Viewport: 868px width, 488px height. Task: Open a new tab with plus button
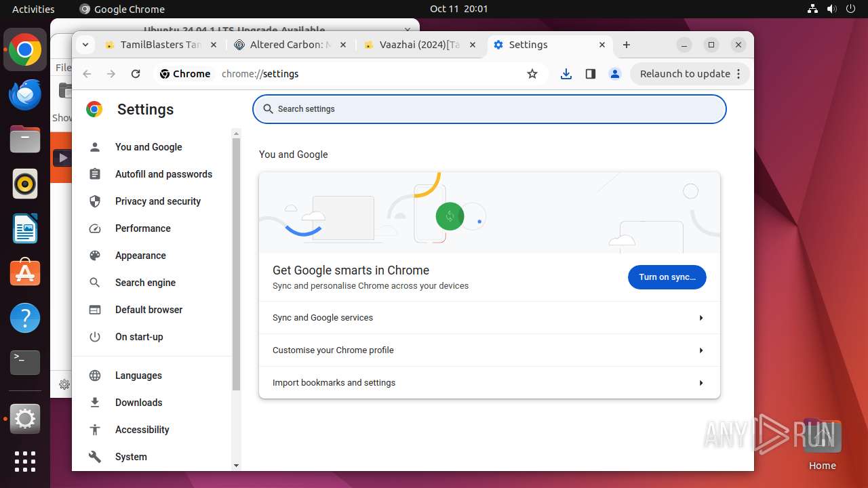tap(627, 45)
